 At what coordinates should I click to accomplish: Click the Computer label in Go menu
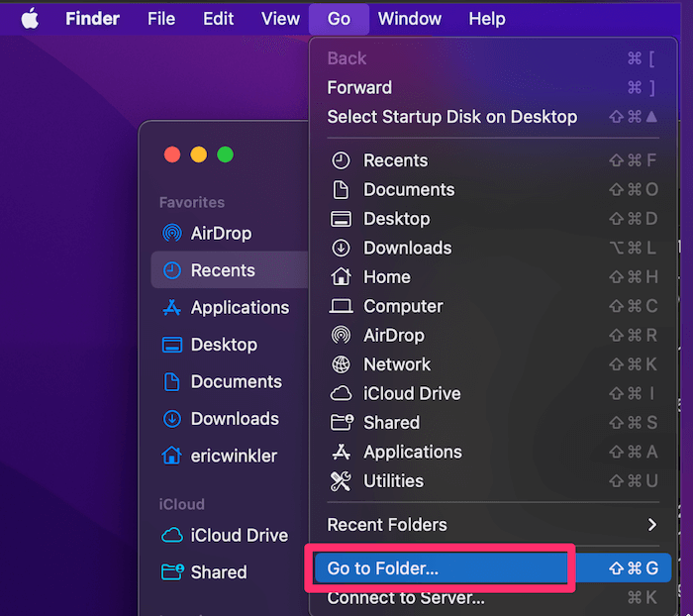tap(403, 306)
